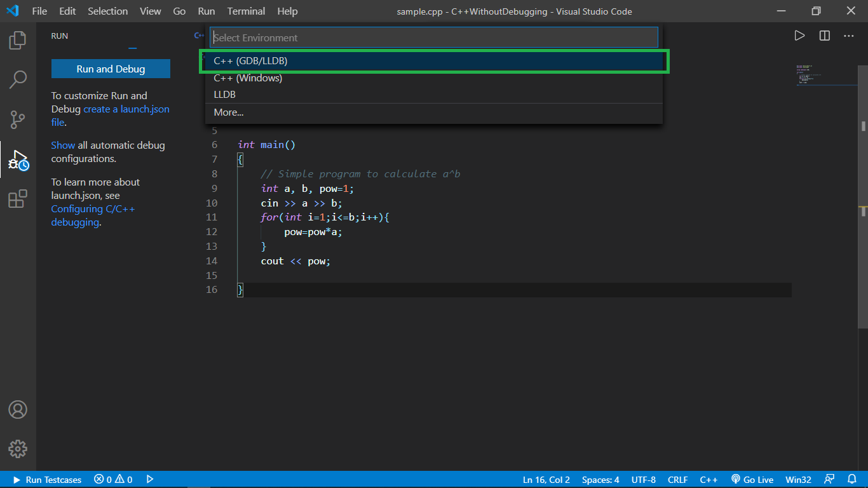Viewport: 868px width, 488px height.
Task: Click the errors and warnings count in status bar
Action: point(113,480)
